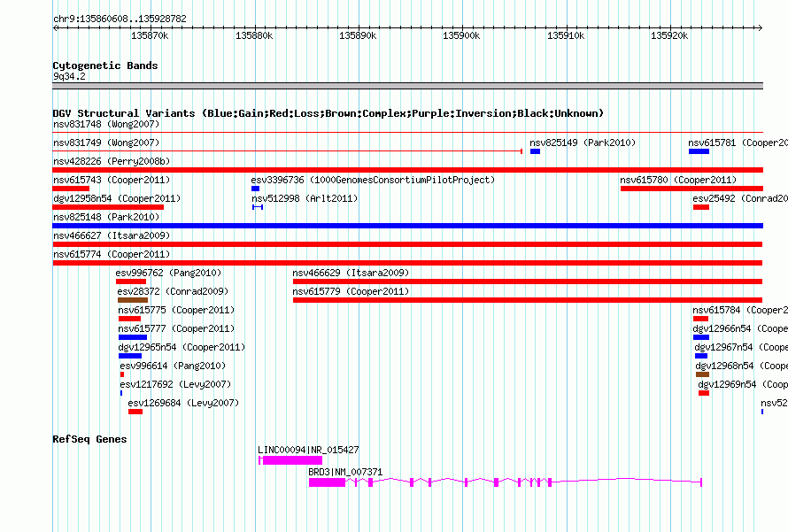788x532 pixels.
Task: Click the nsv615780 (Cooper2011) red bar
Action: [x=691, y=189]
